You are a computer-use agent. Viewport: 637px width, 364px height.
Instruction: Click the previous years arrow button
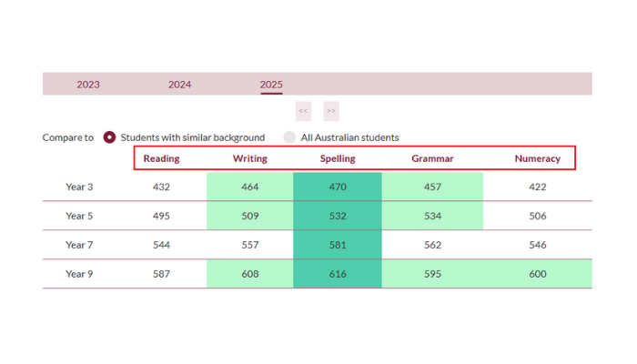[x=303, y=111]
